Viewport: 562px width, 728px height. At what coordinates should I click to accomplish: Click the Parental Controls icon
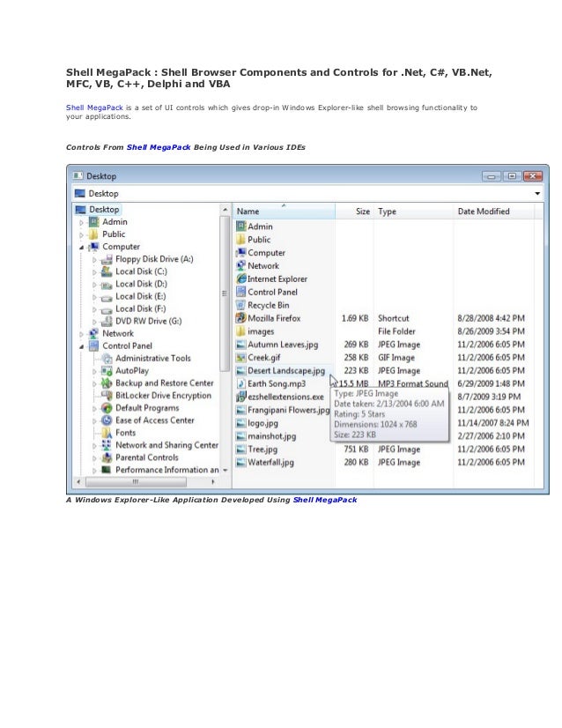pos(107,457)
